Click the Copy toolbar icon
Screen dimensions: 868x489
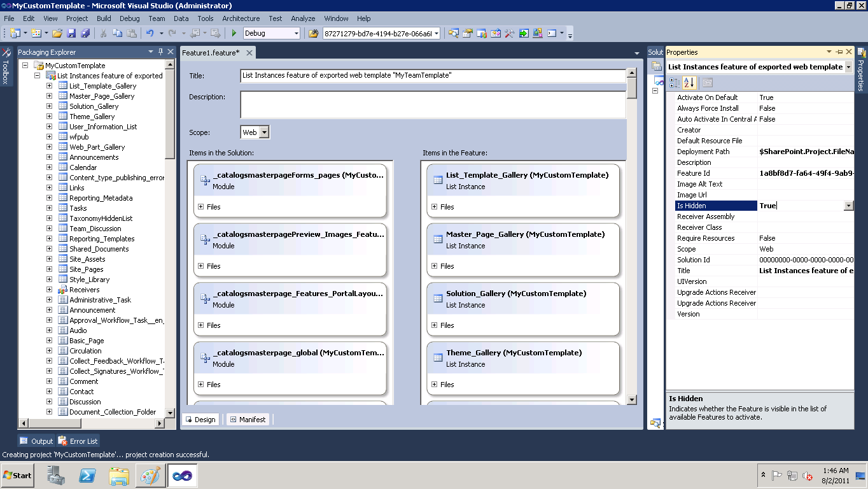(x=118, y=33)
